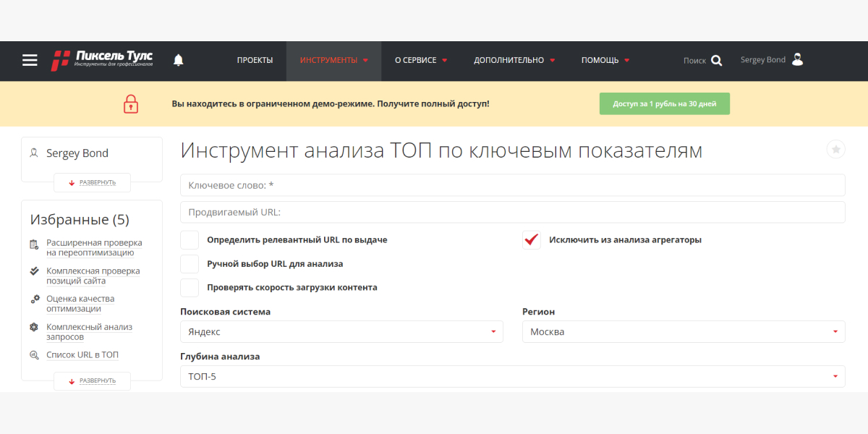Click the notification bell icon

179,60
